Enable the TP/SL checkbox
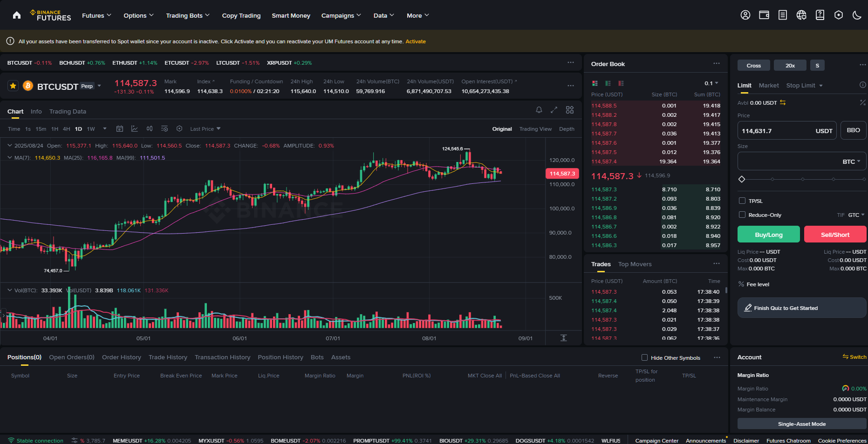868x444 pixels. point(742,201)
